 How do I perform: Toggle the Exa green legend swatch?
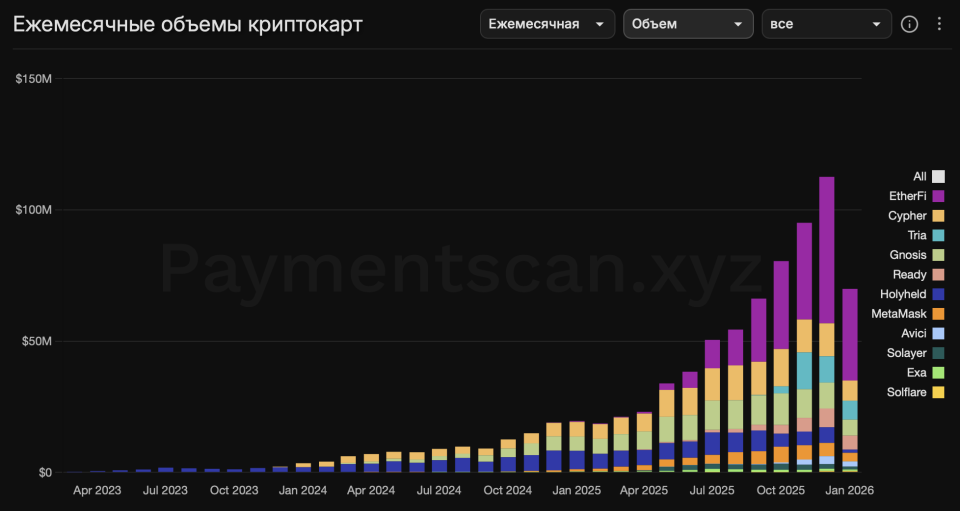[x=938, y=373]
